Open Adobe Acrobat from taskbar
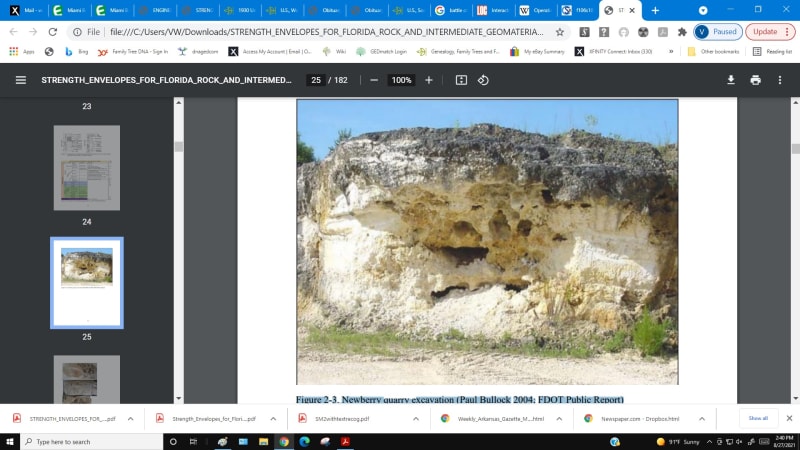This screenshot has width=800, height=450. click(345, 441)
